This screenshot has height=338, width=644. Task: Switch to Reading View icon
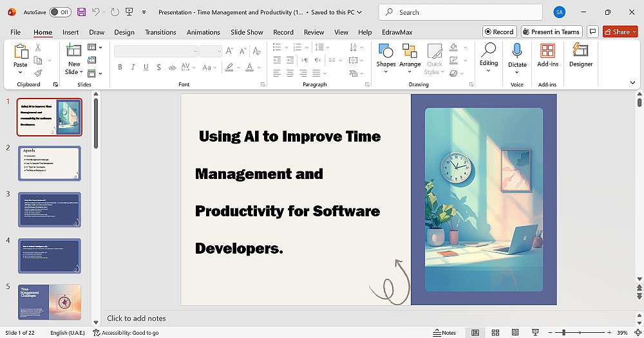coord(515,333)
